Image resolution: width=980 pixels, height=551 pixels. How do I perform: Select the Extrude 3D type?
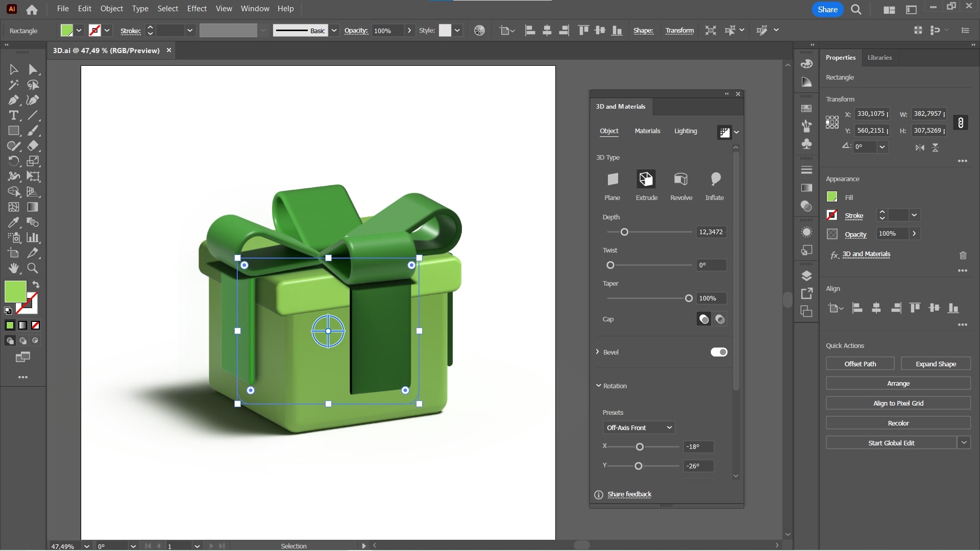click(646, 178)
